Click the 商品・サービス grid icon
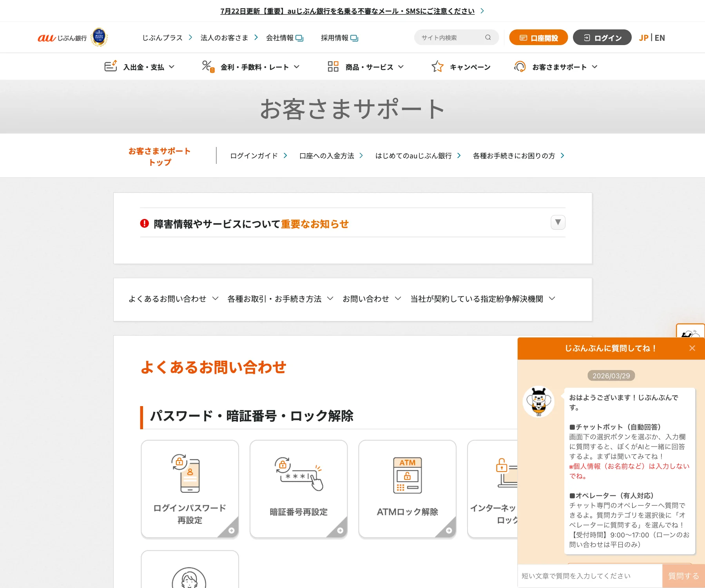 click(333, 66)
